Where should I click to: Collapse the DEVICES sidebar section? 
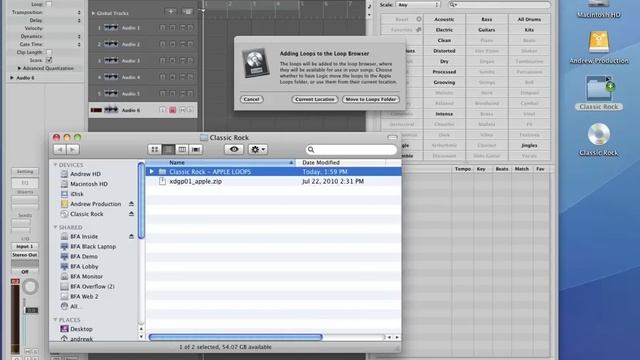(56, 164)
